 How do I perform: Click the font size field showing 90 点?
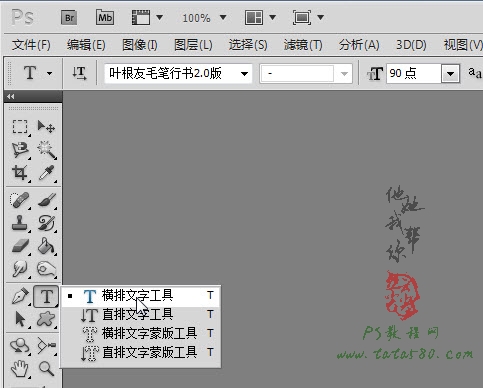coord(414,73)
